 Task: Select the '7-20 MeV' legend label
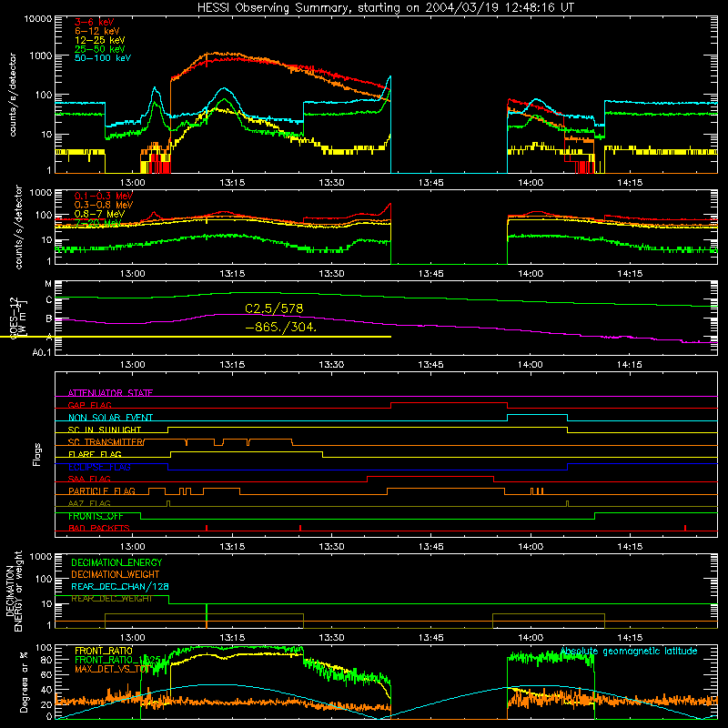click(x=98, y=223)
